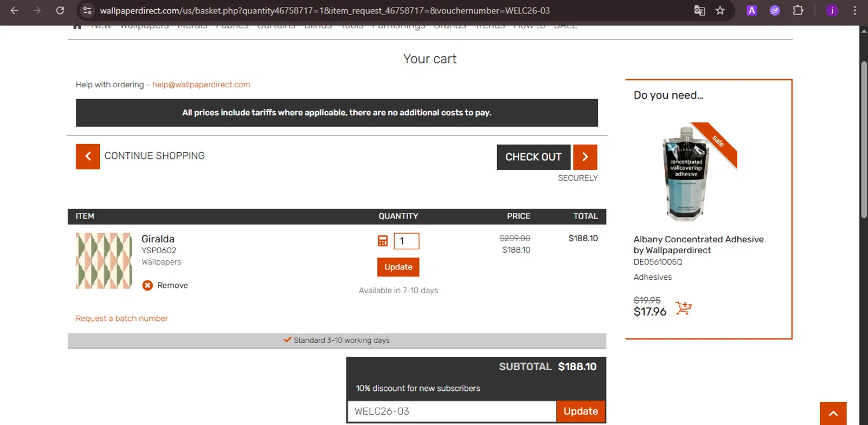Click the '$188.10' amount beside SUBTOTAL
Image resolution: width=868 pixels, height=425 pixels.
click(x=578, y=367)
